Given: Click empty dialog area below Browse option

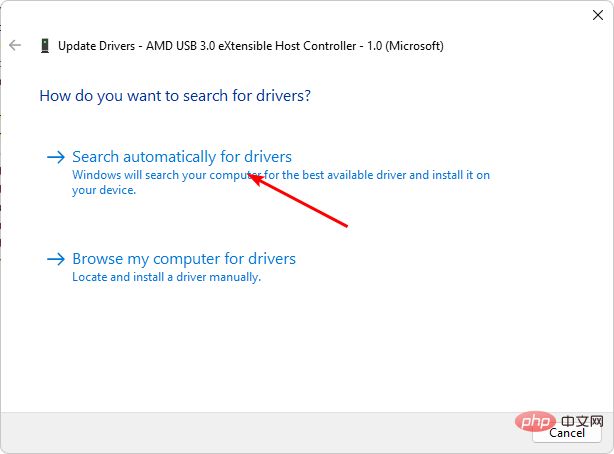Looking at the screenshot, I should point(300,350).
